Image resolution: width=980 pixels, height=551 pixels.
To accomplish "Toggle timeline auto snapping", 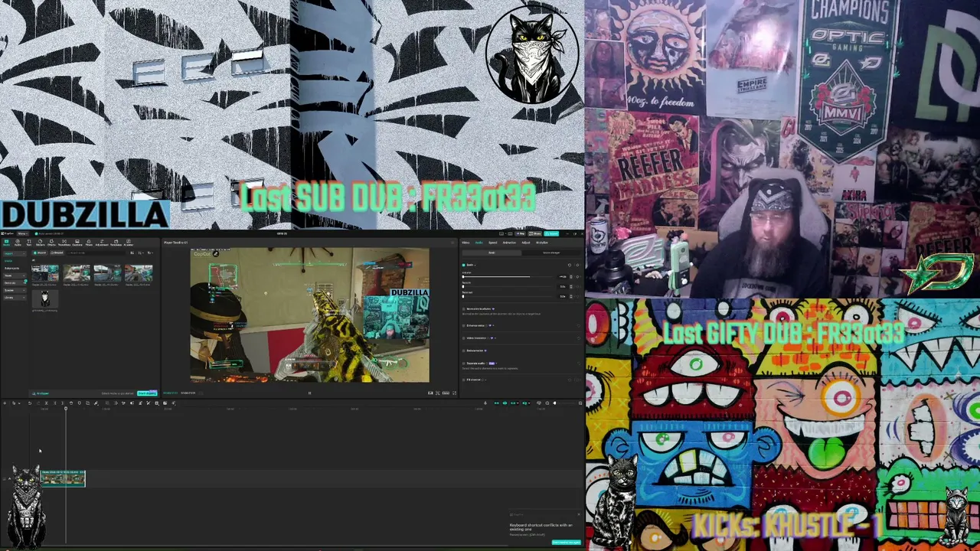I will click(505, 403).
